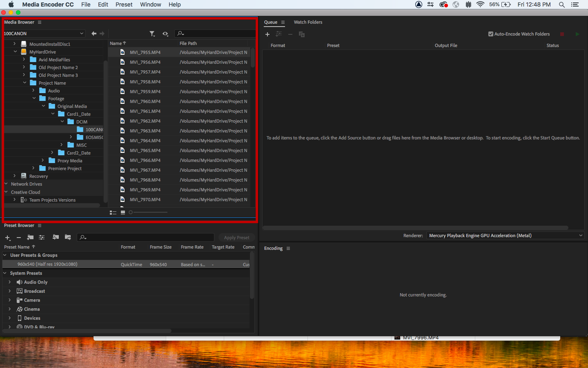Click the Queue horizontal scrollbar
The height and width of the screenshot is (368, 588).
[x=415, y=227]
